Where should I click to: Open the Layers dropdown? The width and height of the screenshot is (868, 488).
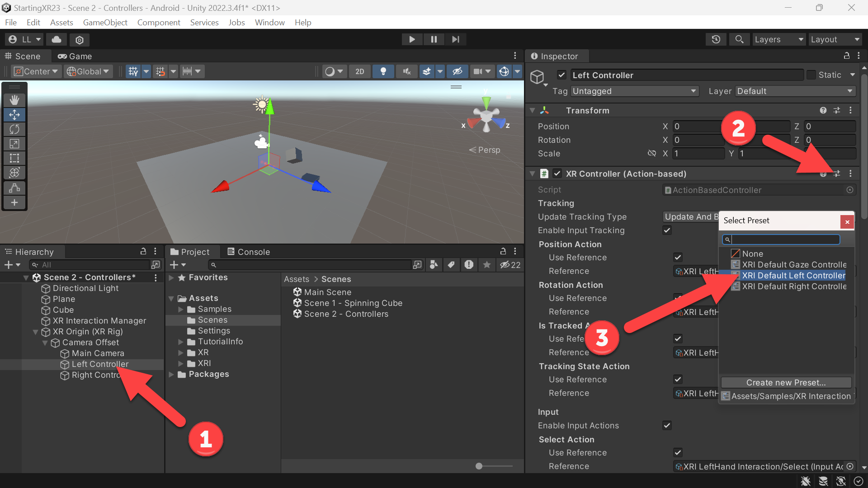pyautogui.click(x=778, y=39)
